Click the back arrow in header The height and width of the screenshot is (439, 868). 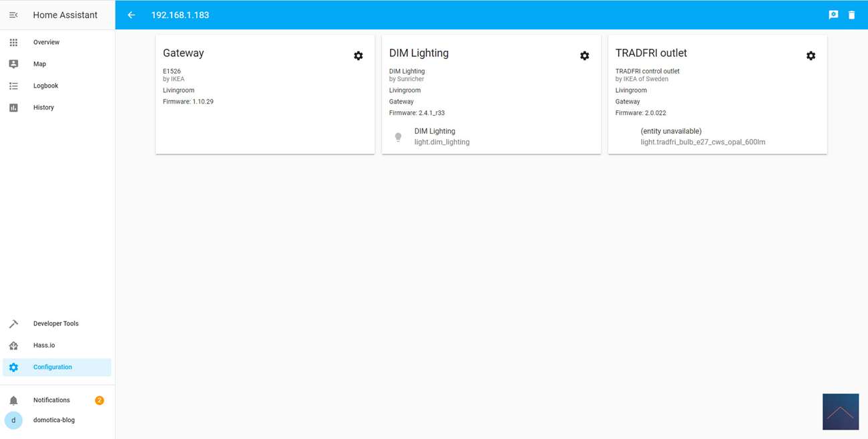tap(132, 15)
